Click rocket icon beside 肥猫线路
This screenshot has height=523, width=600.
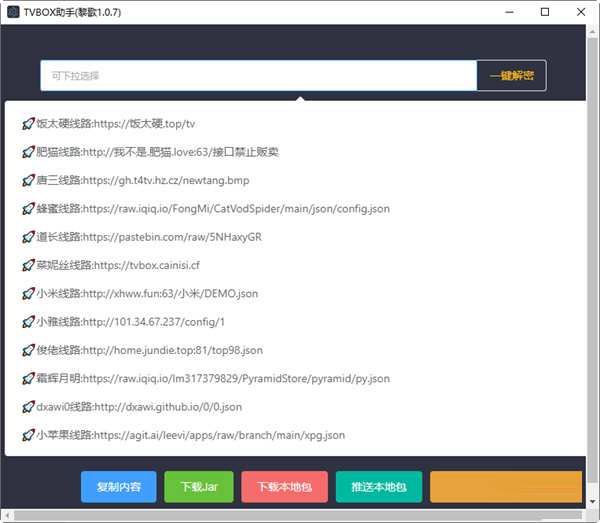(28, 152)
